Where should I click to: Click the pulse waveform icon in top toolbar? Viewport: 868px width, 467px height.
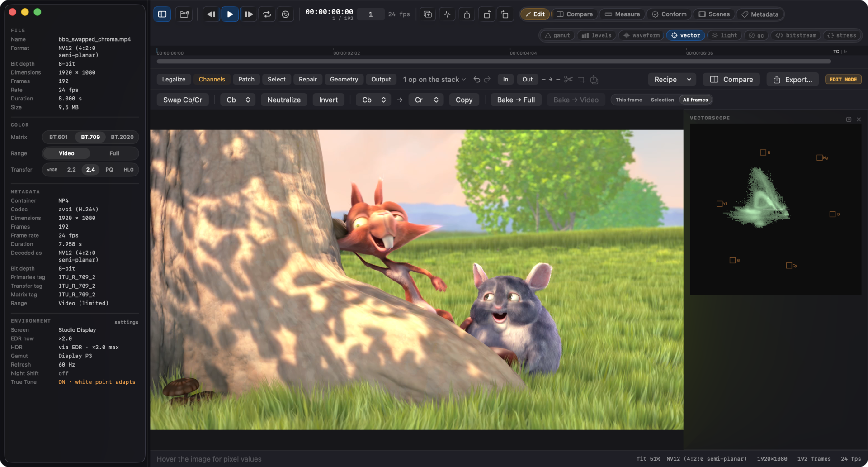pyautogui.click(x=447, y=14)
